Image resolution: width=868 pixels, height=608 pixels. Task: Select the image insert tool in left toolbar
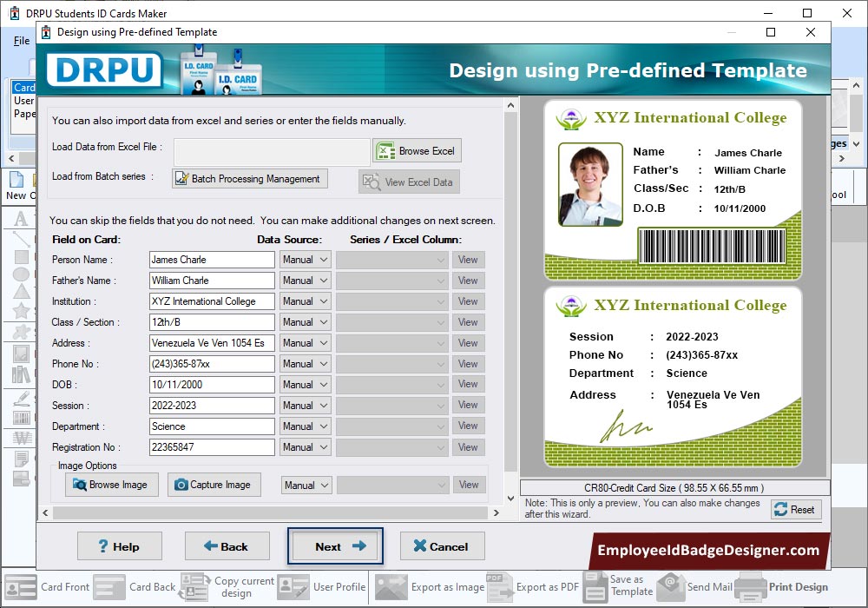click(x=21, y=354)
